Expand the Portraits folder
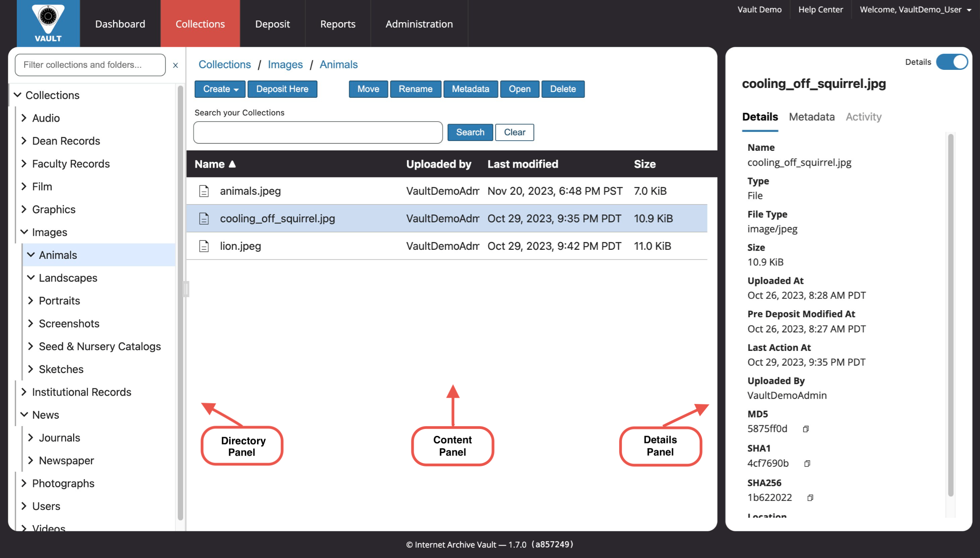980x558 pixels. click(30, 301)
